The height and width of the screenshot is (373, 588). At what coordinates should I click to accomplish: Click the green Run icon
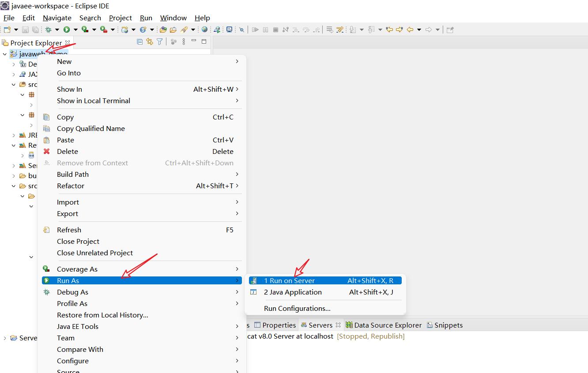67,29
